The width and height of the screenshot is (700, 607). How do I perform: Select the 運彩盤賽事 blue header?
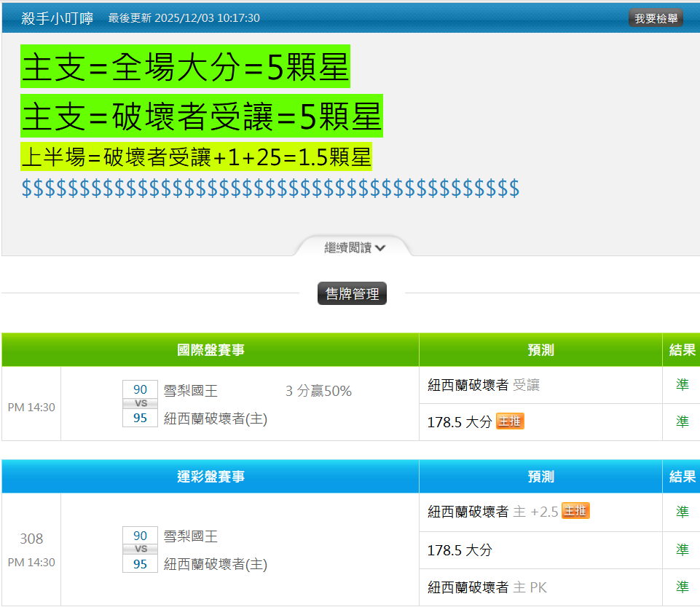click(x=211, y=477)
